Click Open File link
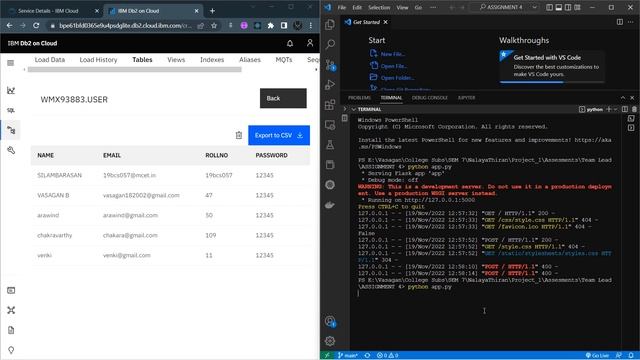The height and width of the screenshot is (360, 640). (394, 66)
